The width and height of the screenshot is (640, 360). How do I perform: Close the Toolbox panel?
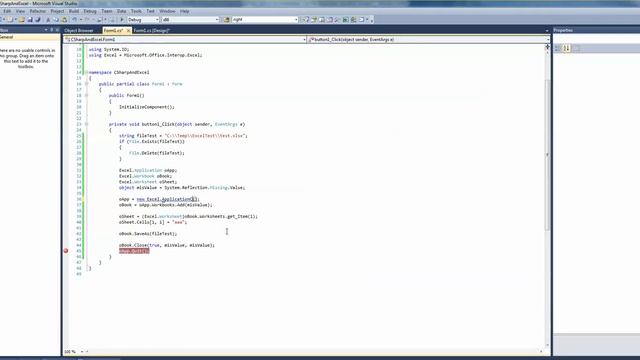[57, 30]
